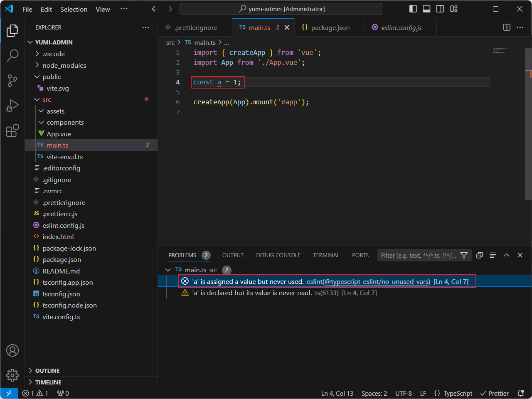Switch to the TERMINAL panel tab

pos(326,255)
